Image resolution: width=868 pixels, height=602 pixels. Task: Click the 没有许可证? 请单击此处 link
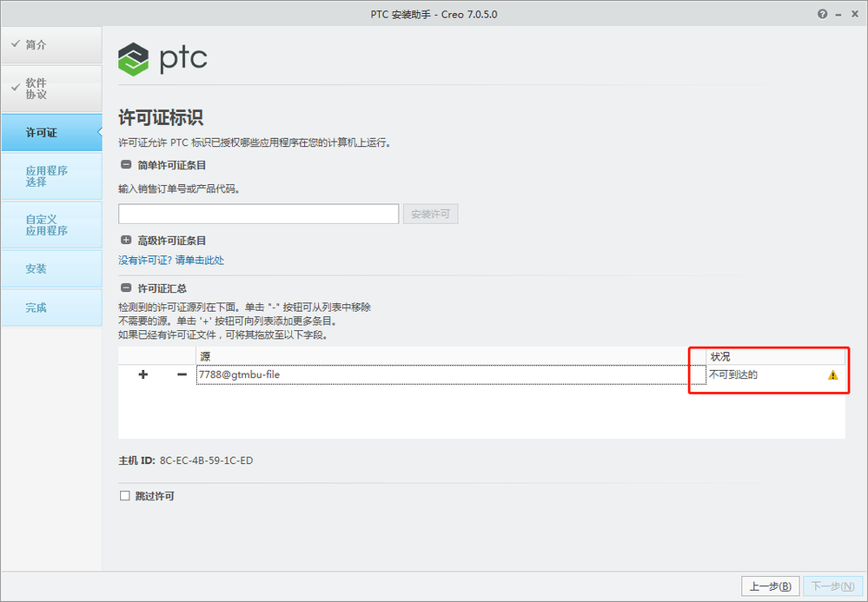pyautogui.click(x=171, y=260)
